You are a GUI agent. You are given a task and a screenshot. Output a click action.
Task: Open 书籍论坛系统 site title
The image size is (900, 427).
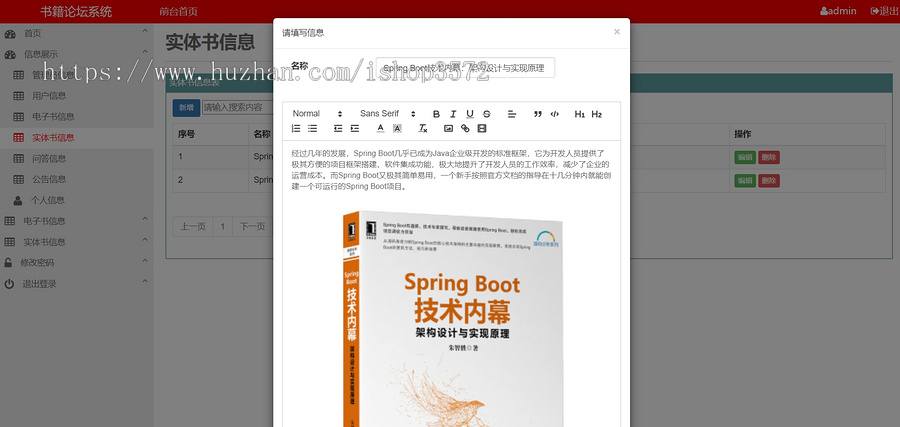76,11
